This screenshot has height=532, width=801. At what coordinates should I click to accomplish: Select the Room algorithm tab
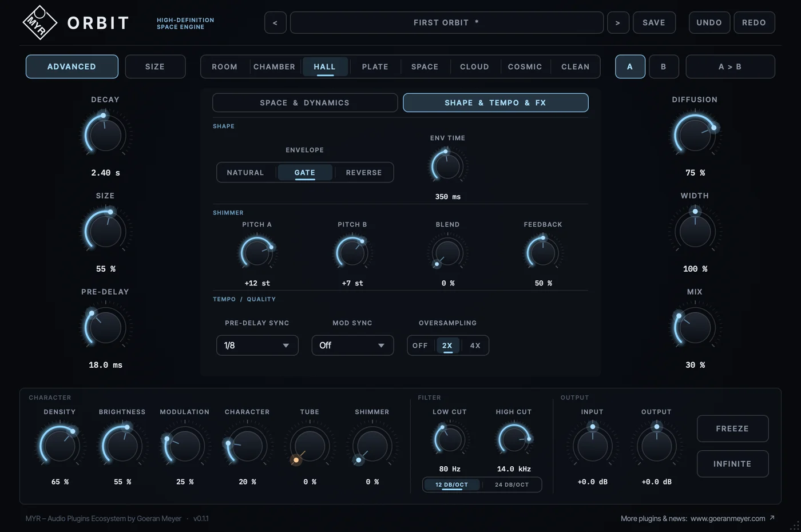pyautogui.click(x=225, y=67)
